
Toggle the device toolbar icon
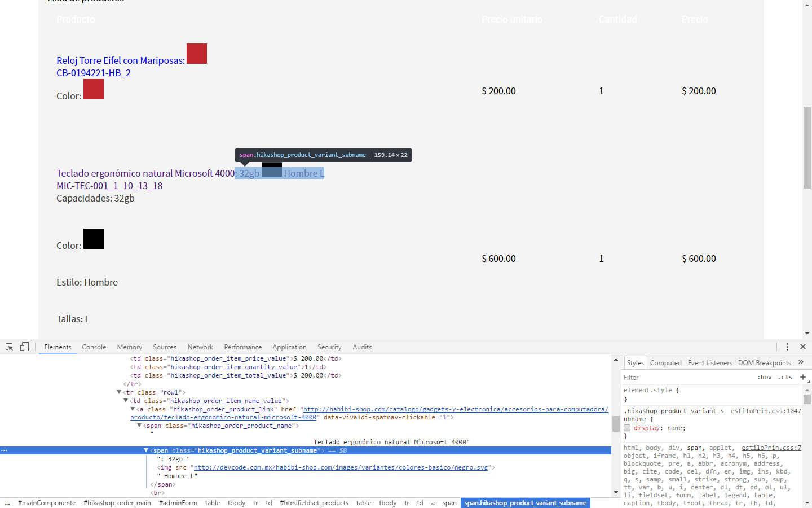(x=24, y=347)
